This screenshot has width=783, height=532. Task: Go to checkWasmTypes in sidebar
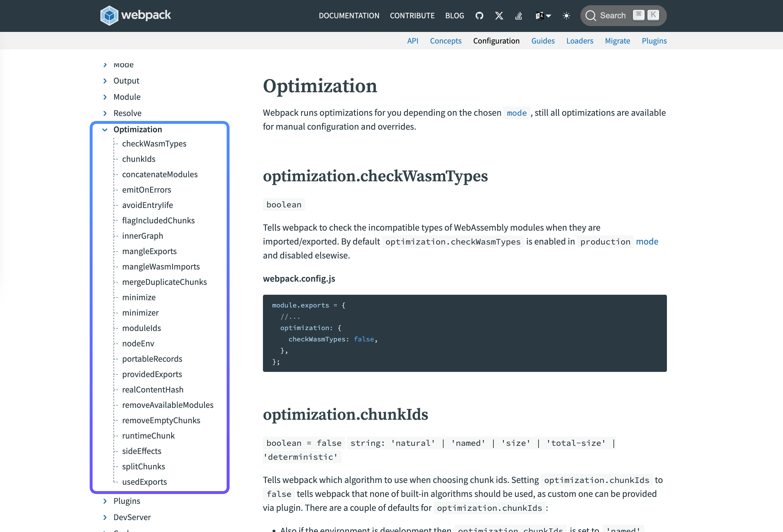tap(154, 144)
